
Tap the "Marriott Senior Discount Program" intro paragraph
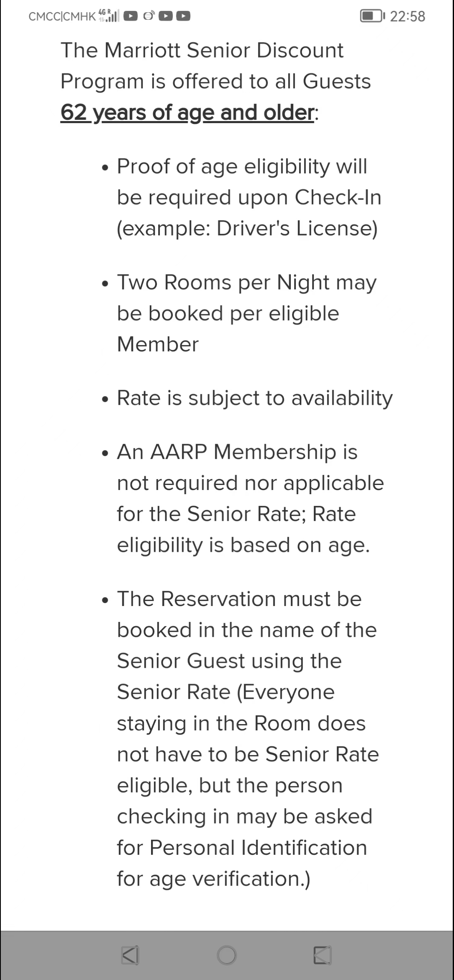[x=215, y=81]
